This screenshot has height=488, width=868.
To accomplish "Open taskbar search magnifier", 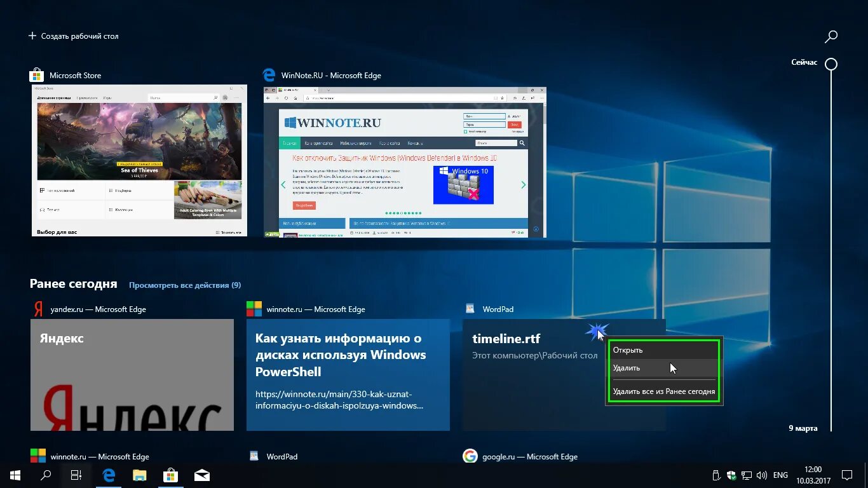I will click(46, 475).
